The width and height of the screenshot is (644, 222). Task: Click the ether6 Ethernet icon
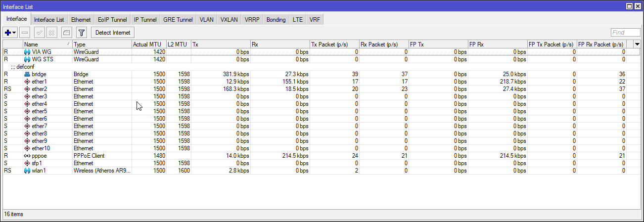tap(27, 119)
